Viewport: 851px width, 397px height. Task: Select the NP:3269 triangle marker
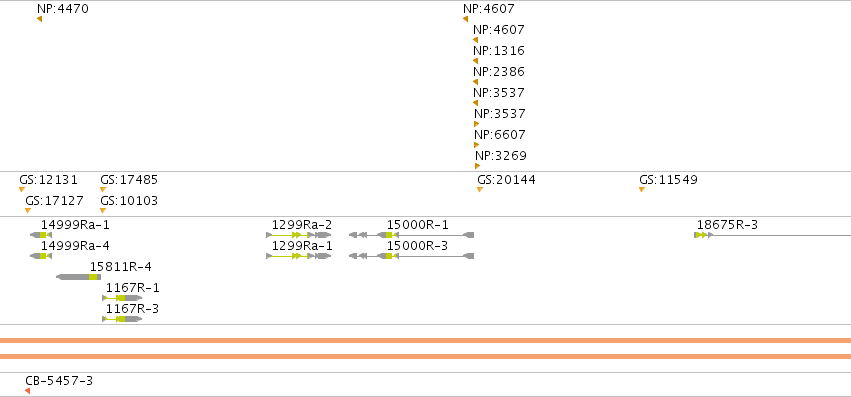tap(478, 166)
